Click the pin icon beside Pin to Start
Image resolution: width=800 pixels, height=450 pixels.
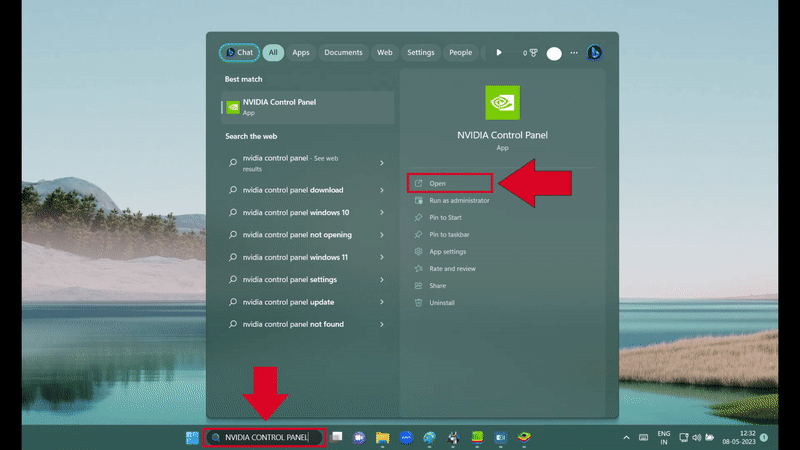coord(418,217)
